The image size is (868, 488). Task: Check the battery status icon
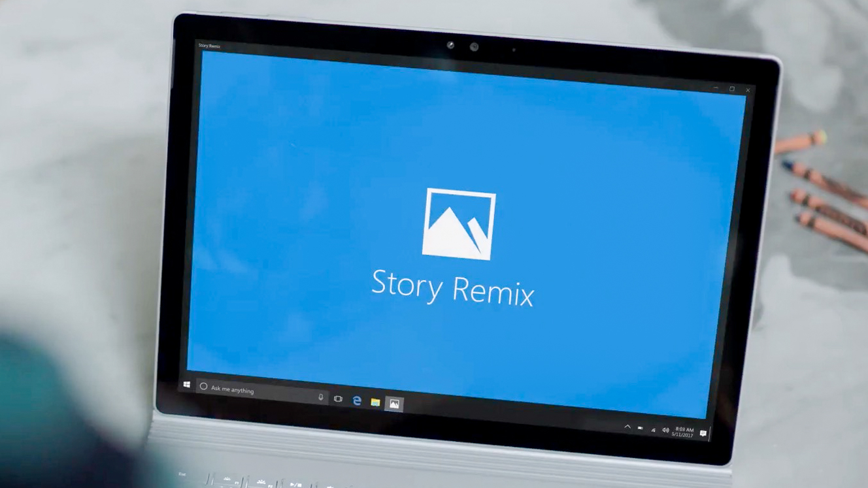click(x=641, y=428)
